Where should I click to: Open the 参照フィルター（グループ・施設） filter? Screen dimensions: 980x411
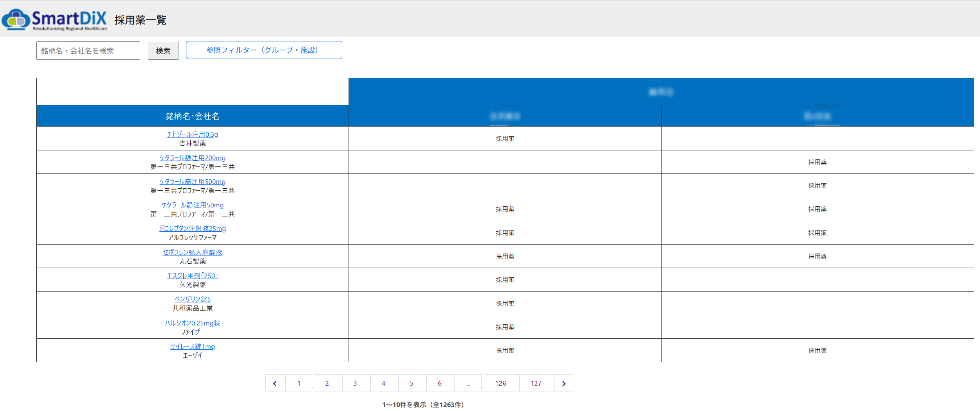click(264, 50)
